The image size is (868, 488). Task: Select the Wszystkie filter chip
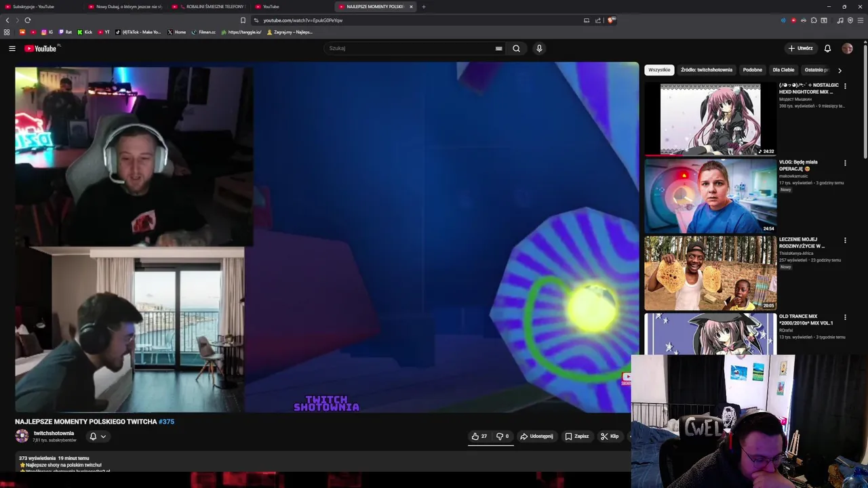pyautogui.click(x=659, y=70)
